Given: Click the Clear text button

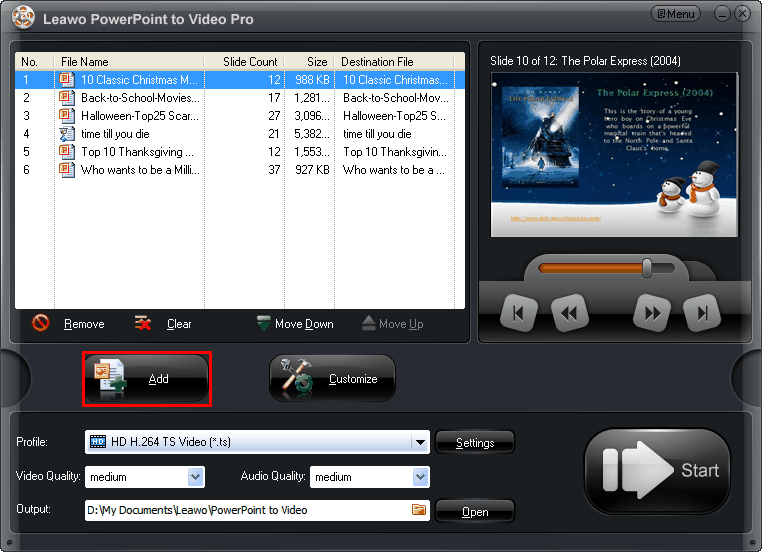Looking at the screenshot, I should click(179, 324).
